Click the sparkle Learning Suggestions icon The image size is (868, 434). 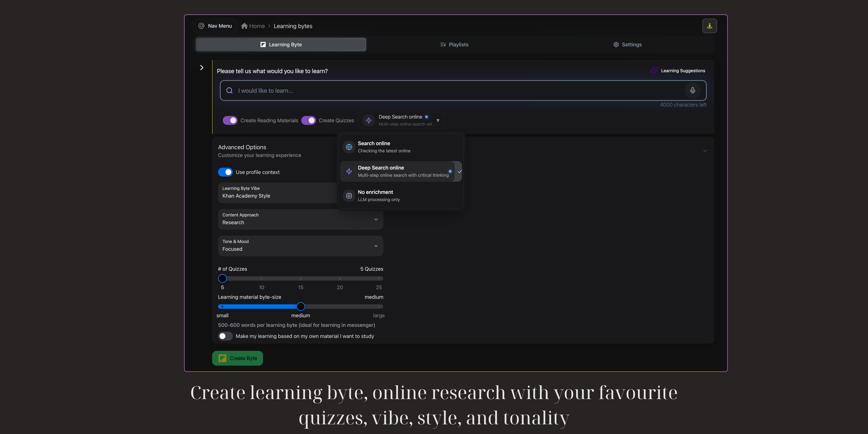click(x=654, y=70)
